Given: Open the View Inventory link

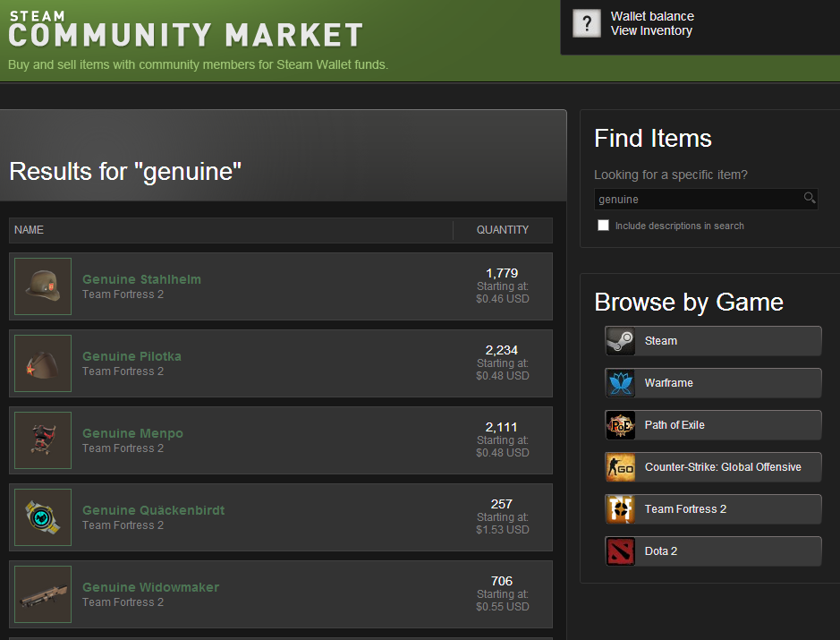Looking at the screenshot, I should [x=651, y=30].
